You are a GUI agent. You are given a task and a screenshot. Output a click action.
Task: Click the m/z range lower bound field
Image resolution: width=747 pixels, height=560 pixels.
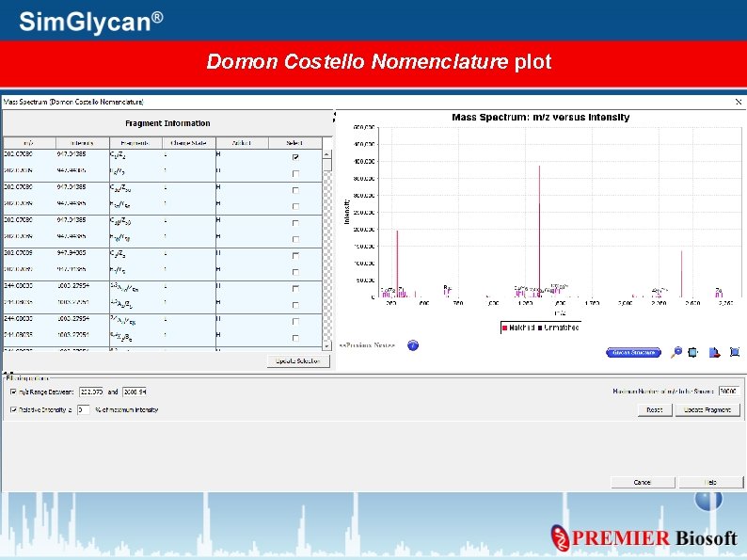point(91,392)
